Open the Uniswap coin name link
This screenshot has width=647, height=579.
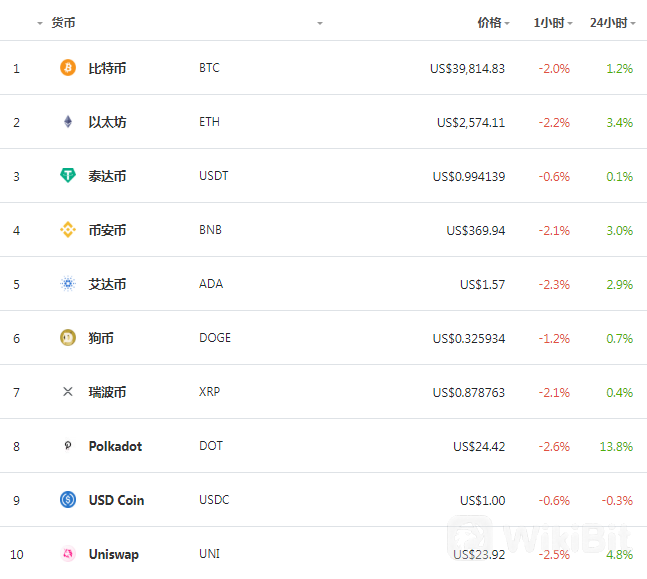pos(114,554)
